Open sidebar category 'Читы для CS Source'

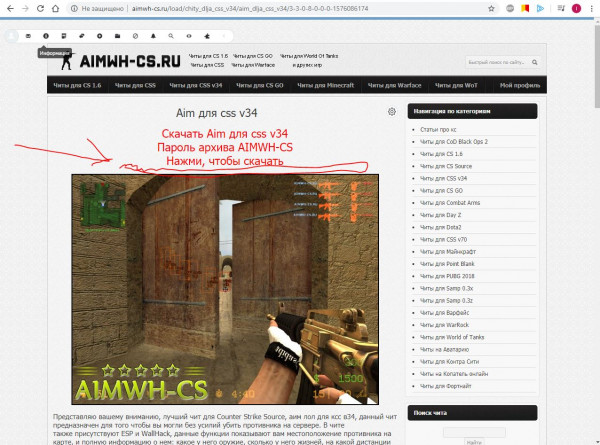click(446, 166)
